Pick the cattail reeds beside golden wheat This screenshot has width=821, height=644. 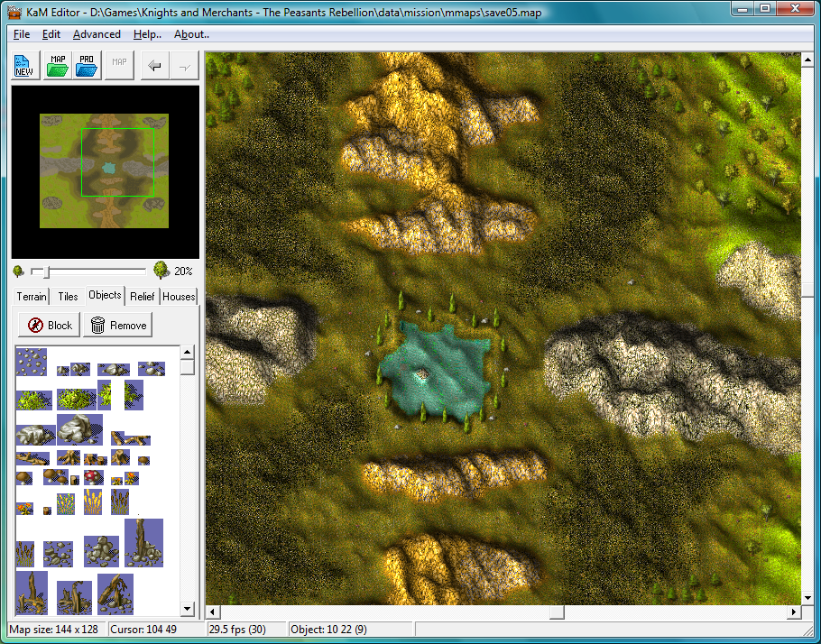click(x=120, y=501)
